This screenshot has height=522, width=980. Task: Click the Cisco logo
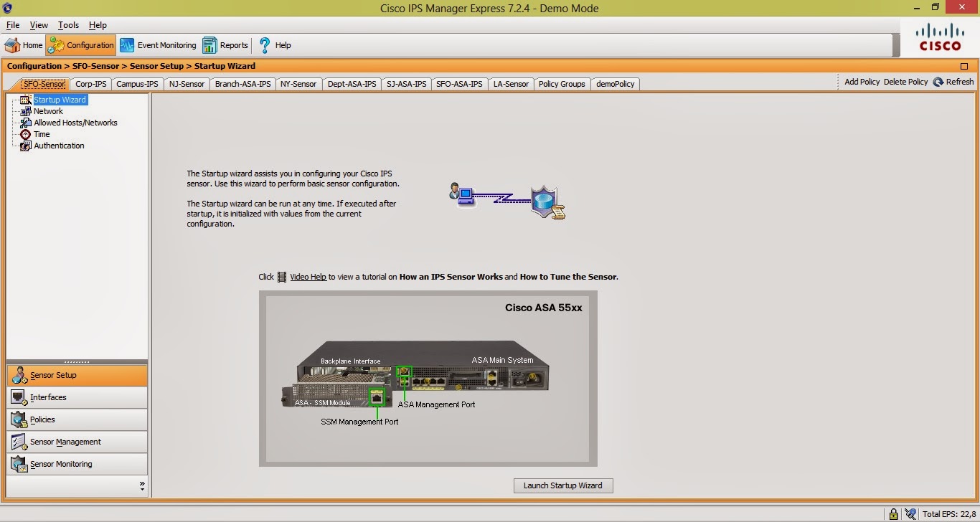pyautogui.click(x=941, y=37)
